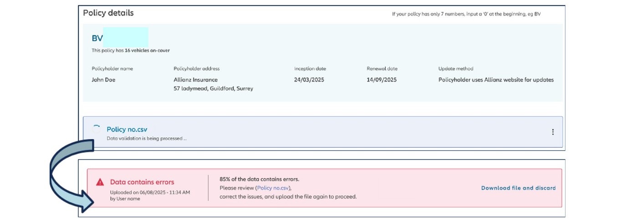Click the 7-numbers policy hint text
Viewport: 644px width, 220px height.
click(x=466, y=14)
